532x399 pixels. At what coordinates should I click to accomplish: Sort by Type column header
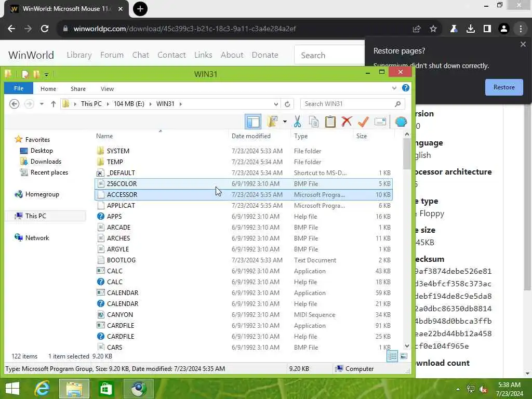pos(301,136)
